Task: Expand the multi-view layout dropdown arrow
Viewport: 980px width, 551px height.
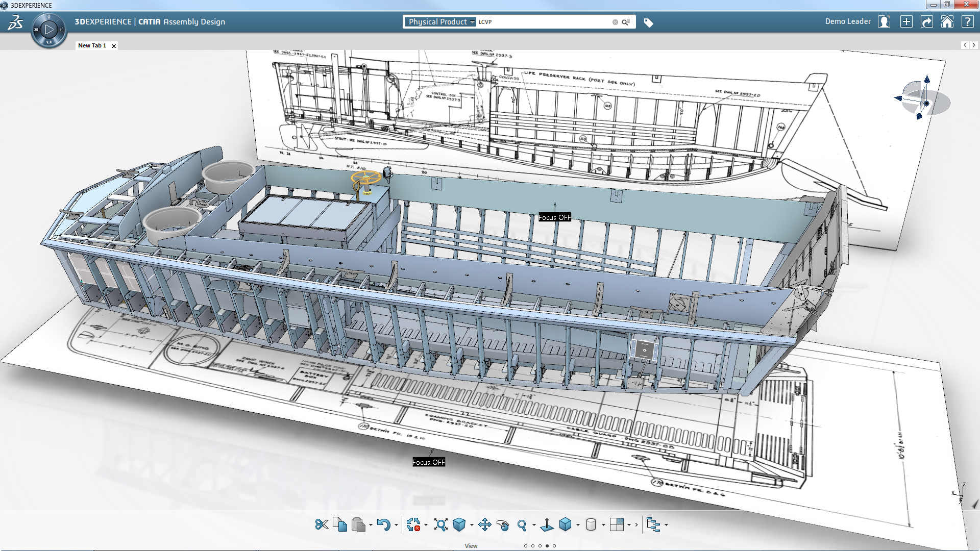Action: point(629,525)
